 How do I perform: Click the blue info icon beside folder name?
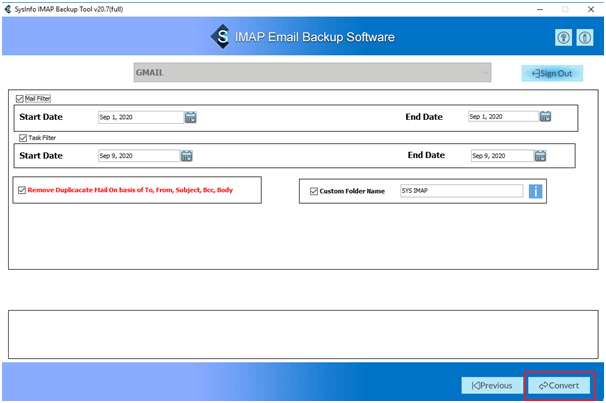pos(536,191)
